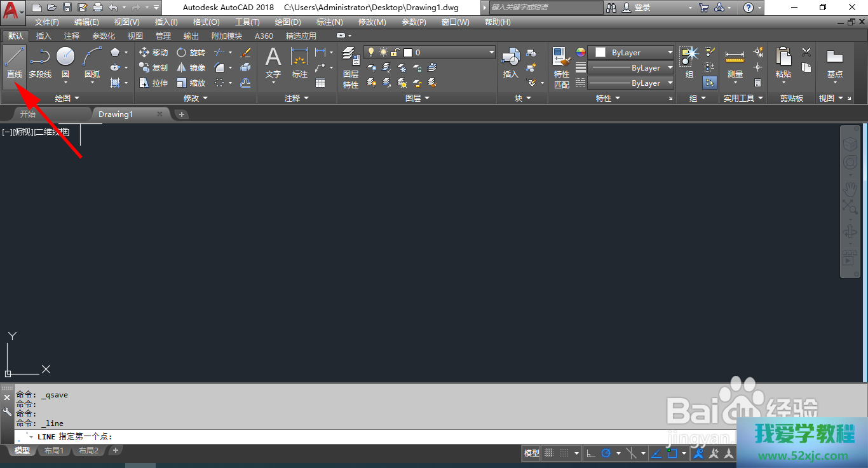Screen dimensions: 868x468
Task: Click the Circle (圆) drawing tool
Action: 65,63
